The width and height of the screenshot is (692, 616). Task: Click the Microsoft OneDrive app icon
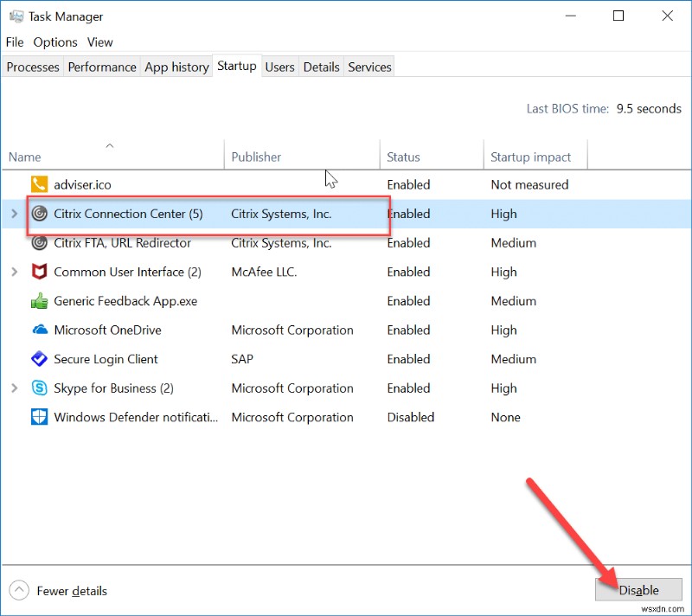[x=40, y=330]
